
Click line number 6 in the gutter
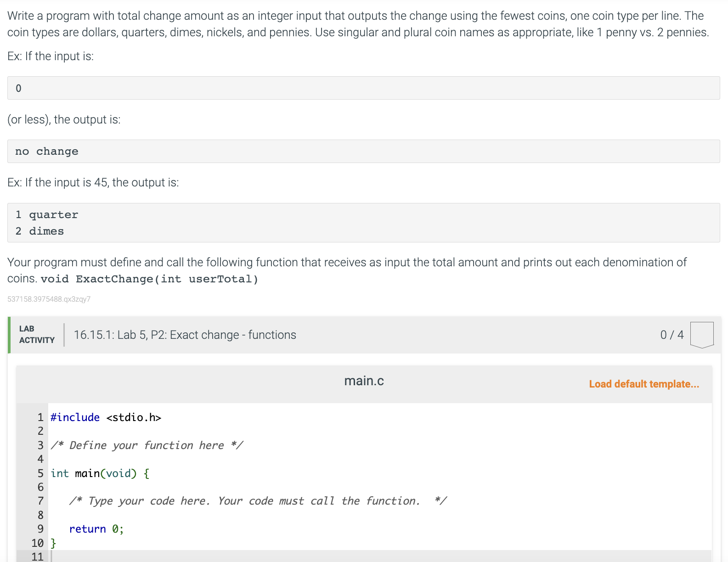pos(40,487)
